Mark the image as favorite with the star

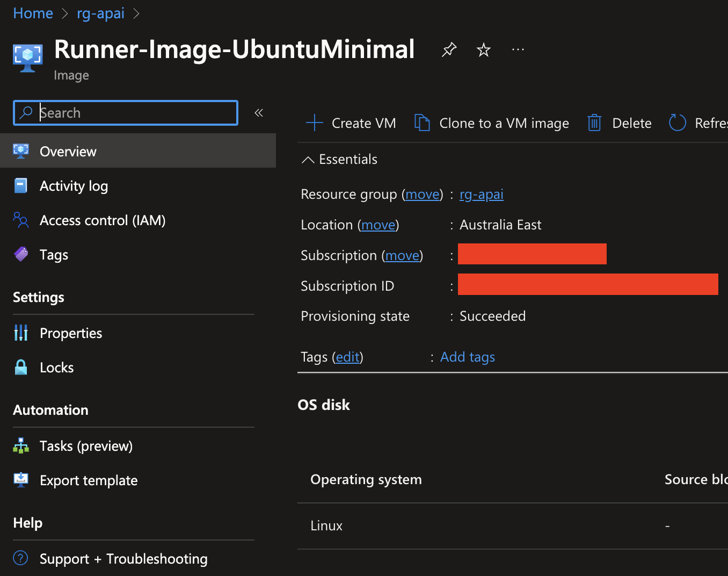click(484, 50)
